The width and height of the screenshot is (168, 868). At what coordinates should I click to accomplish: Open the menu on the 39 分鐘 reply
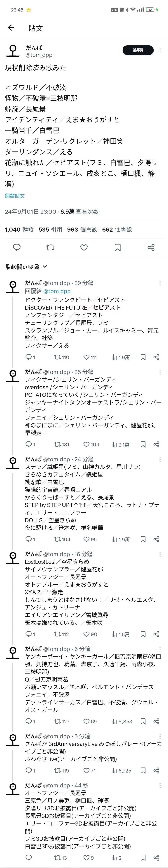tap(160, 283)
